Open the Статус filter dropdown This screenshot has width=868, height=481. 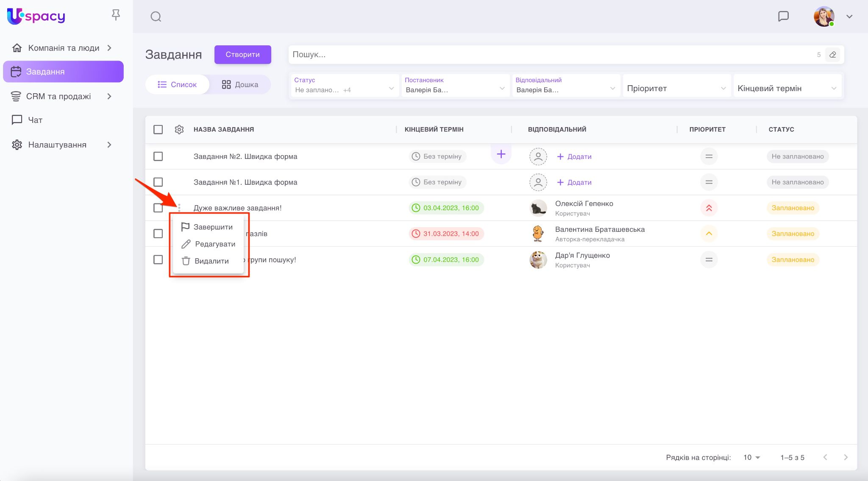(344, 86)
